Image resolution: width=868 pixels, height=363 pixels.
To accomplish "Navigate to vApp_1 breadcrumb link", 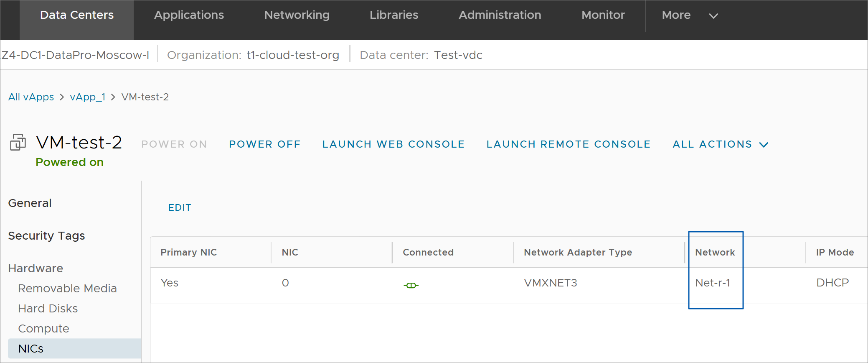I will click(88, 97).
